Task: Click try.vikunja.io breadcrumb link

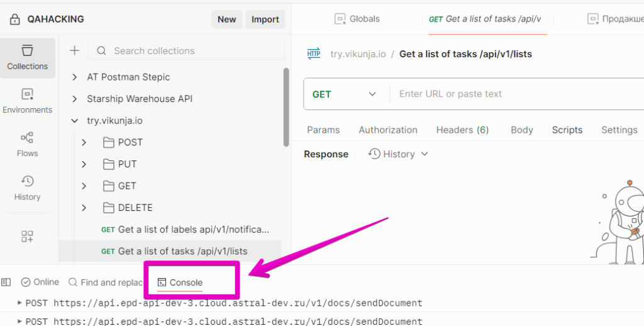Action: (358, 54)
